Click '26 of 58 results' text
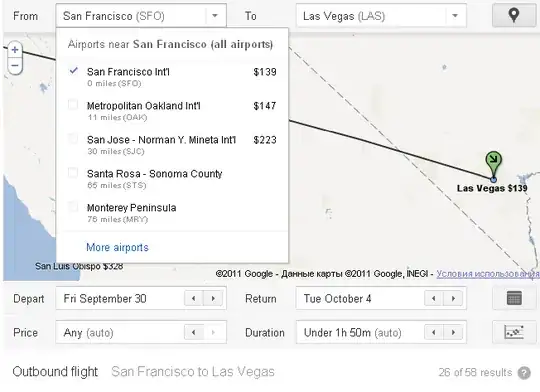540x392 pixels. (x=475, y=372)
